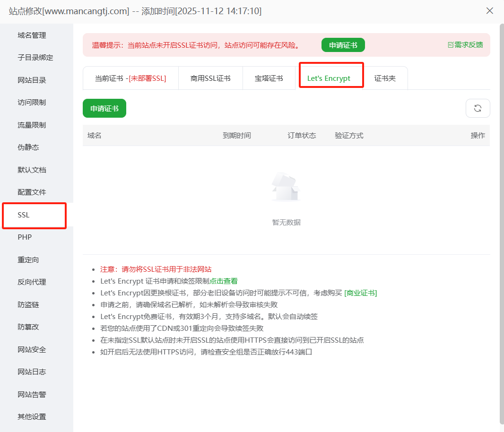The width and height of the screenshot is (504, 432).
Task: Click 申请证书 button in warning banner
Action: click(x=343, y=45)
